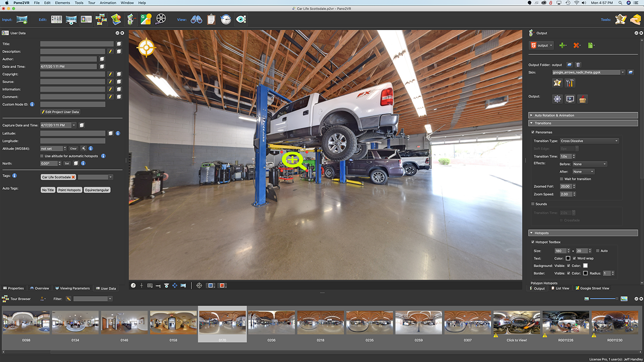
Task: Open the Properties sliders toolbar icon
Action: coord(57,19)
